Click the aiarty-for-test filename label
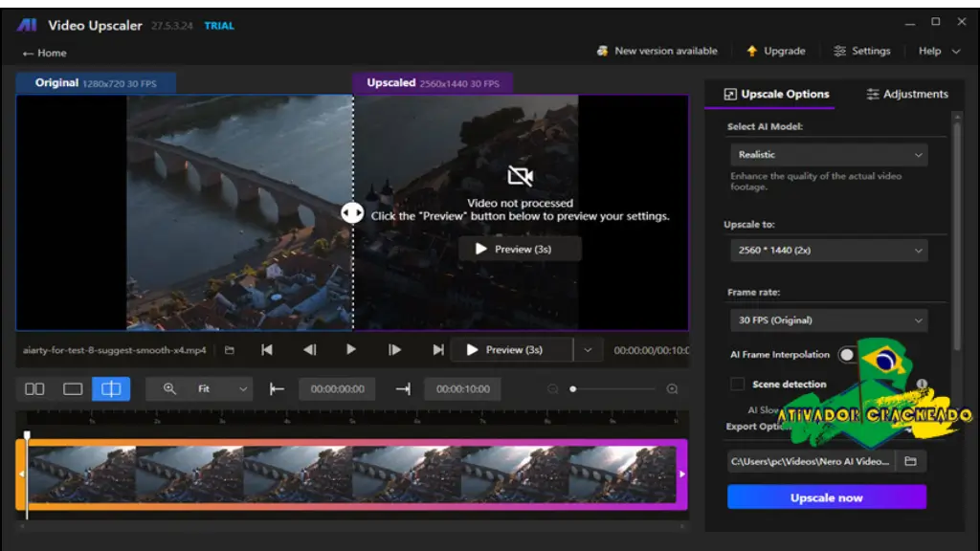 coord(115,350)
